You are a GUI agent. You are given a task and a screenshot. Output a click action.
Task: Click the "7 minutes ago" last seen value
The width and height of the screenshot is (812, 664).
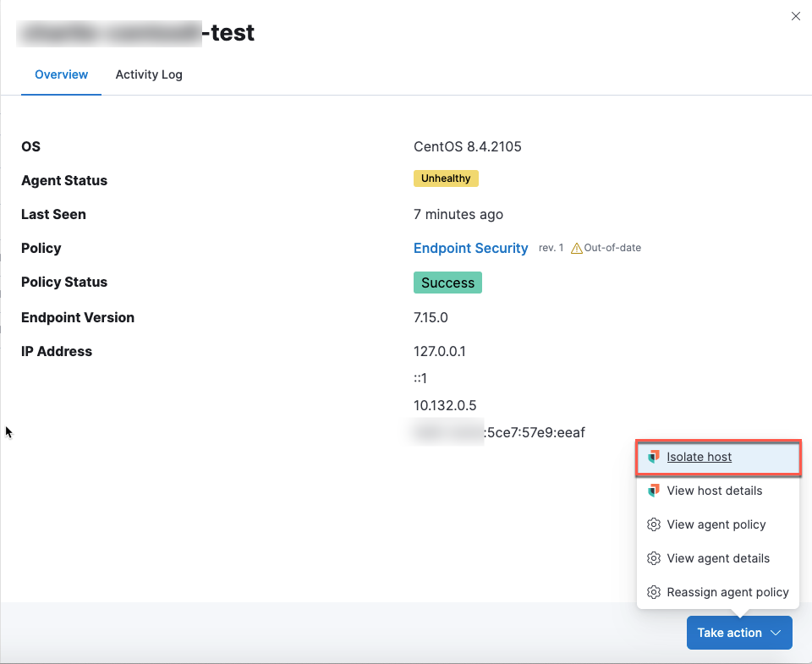(x=458, y=214)
